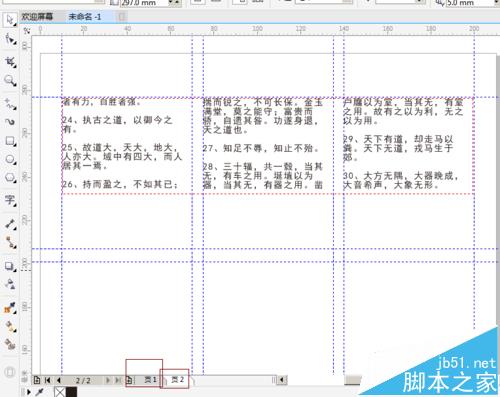Click the line 27、知足不辱

click(x=261, y=148)
